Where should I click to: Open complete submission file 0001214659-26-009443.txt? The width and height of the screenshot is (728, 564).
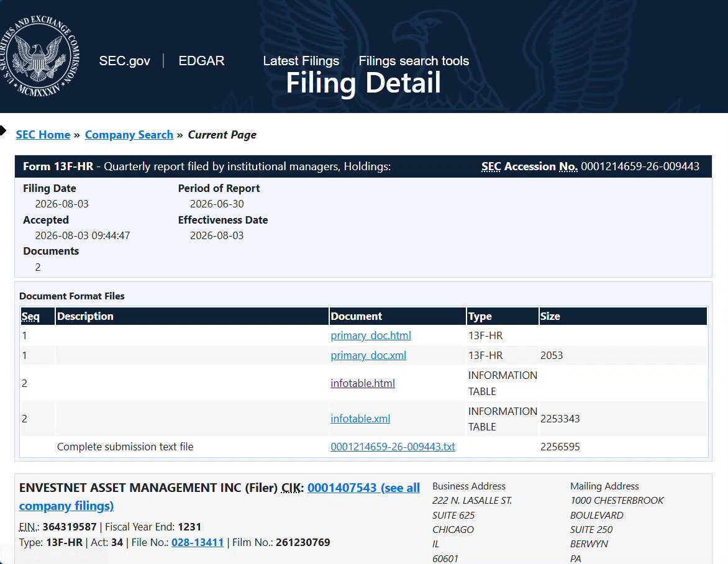coord(393,447)
